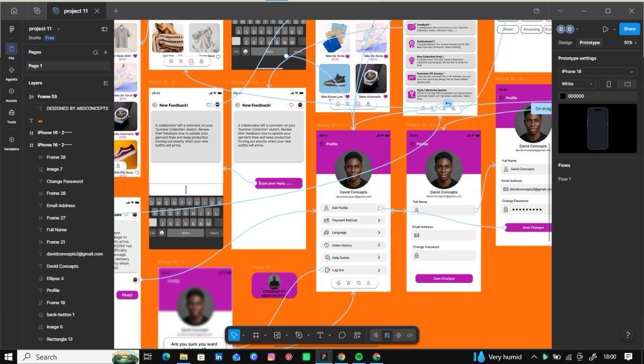Screen dimensions: 644x364
Task: Edit the 000000 hex color value
Action: pyautogui.click(x=576, y=96)
